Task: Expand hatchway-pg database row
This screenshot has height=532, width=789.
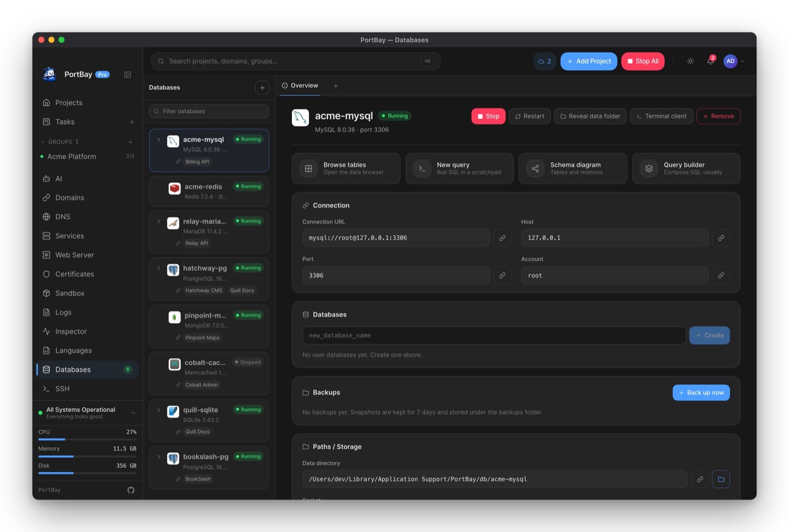Action: coord(159,268)
